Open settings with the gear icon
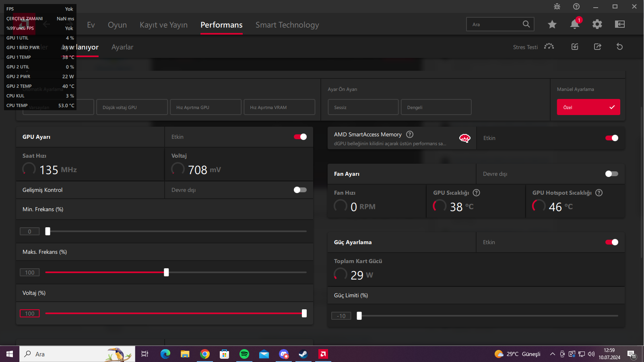Viewport: 644px width, 362px height. (x=597, y=24)
